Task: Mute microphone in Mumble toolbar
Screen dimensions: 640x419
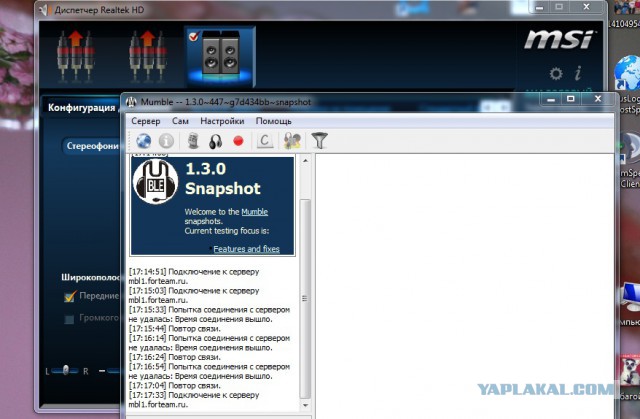Action: point(193,141)
